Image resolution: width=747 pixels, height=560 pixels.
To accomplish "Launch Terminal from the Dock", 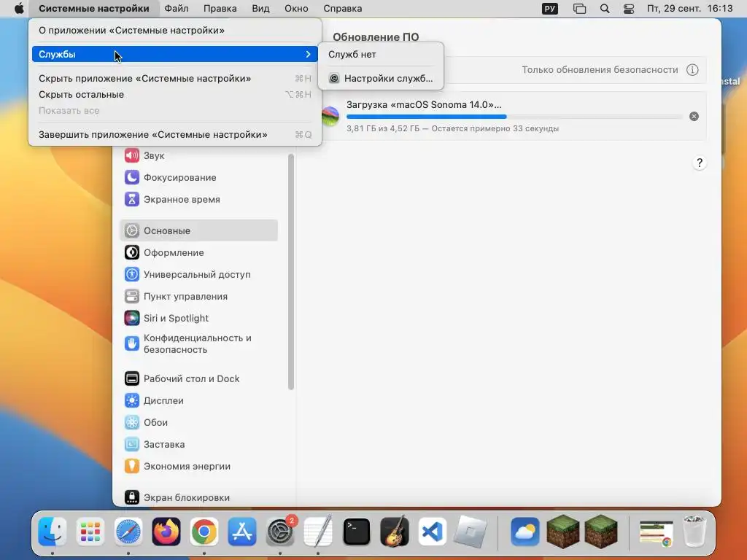I will pyautogui.click(x=356, y=532).
